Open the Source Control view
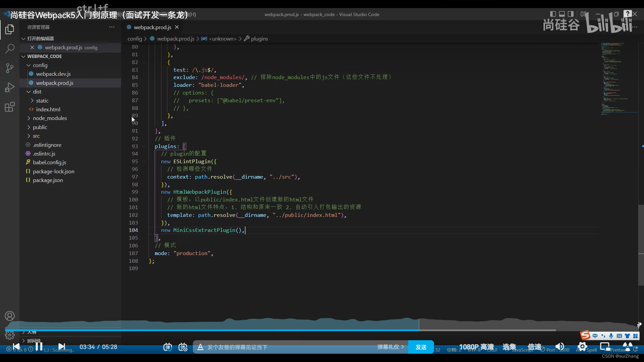Image resolution: width=644 pixels, height=362 pixels. pyautogui.click(x=10, y=68)
